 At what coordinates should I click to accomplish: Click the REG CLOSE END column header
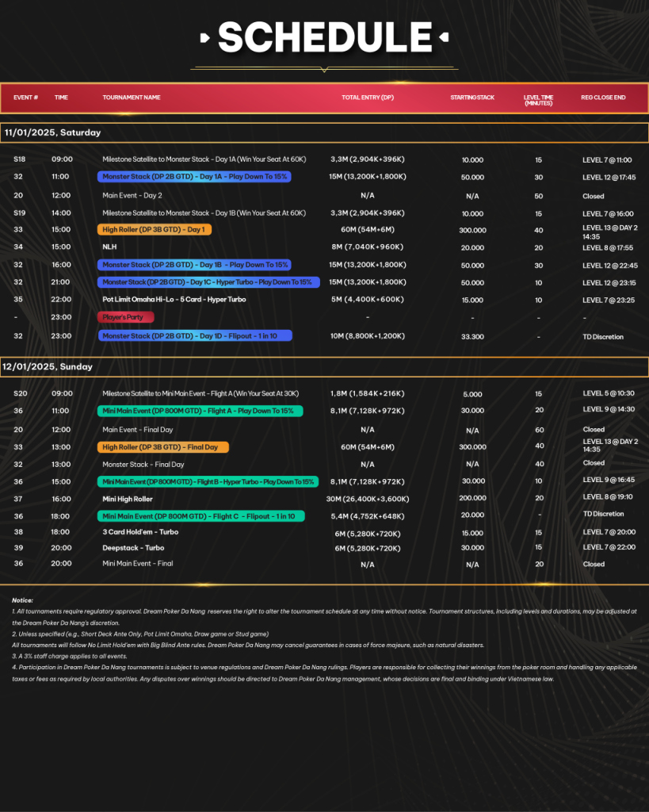pyautogui.click(x=603, y=98)
